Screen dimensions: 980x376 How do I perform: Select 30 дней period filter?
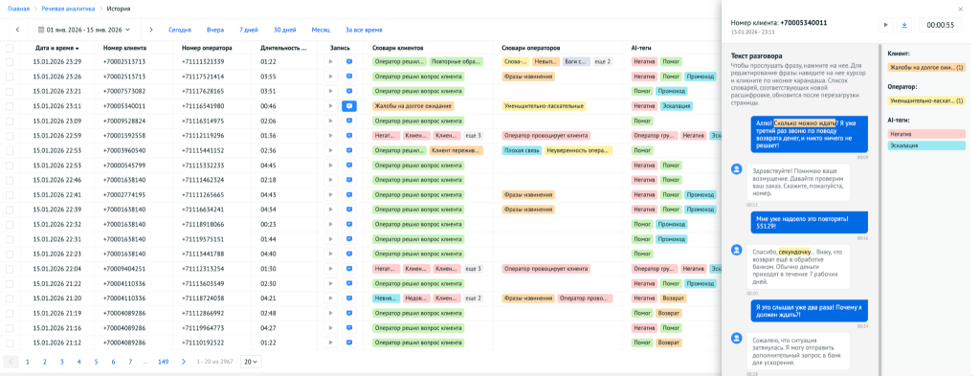coord(285,30)
